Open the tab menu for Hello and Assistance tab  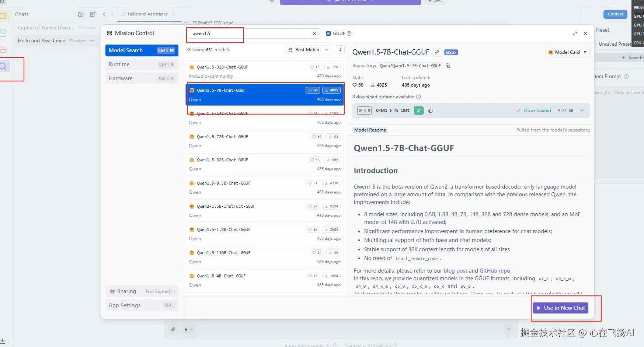pos(174,14)
